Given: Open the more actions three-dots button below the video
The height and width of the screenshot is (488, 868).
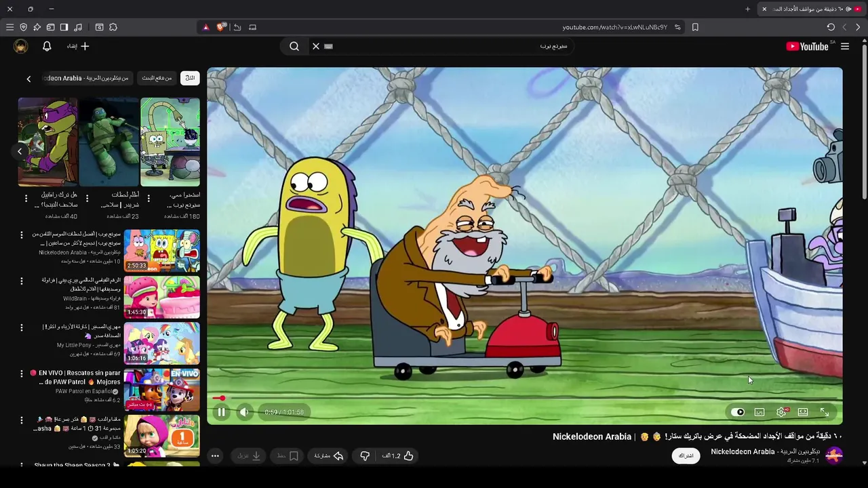Looking at the screenshot, I should tap(215, 456).
